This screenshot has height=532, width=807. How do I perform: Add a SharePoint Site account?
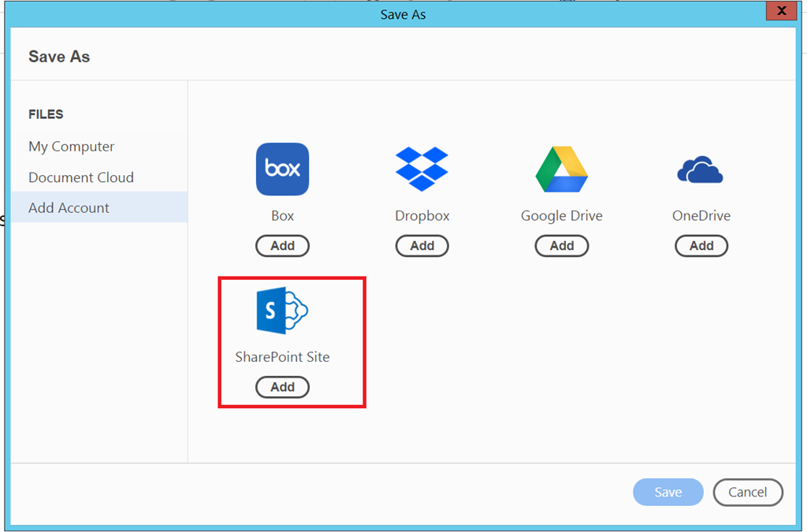(283, 388)
